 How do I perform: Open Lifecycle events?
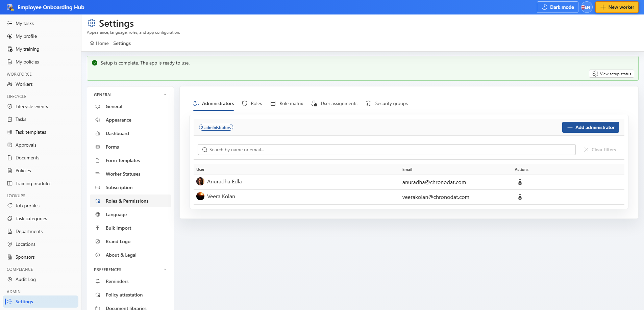coord(41,106)
